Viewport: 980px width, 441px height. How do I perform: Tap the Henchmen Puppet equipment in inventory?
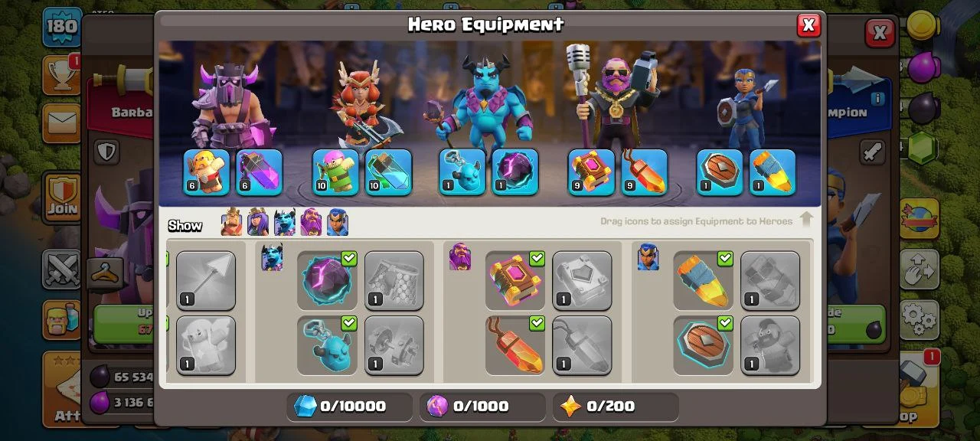click(327, 345)
